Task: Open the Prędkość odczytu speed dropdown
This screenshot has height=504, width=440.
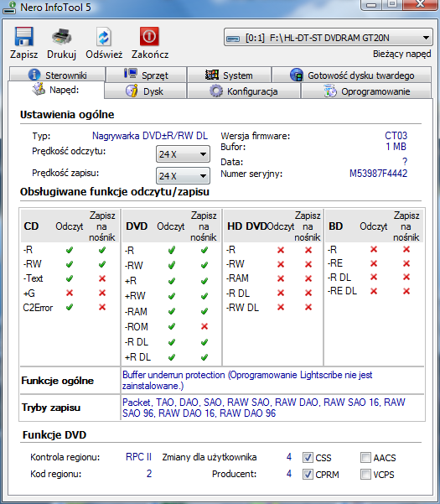Action: coord(183,154)
